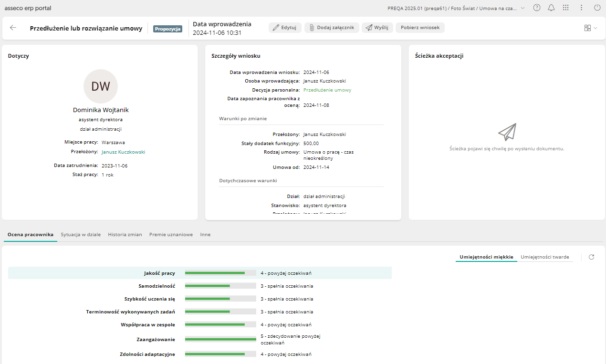
Task: Open notifications bell icon
Action: [551, 8]
